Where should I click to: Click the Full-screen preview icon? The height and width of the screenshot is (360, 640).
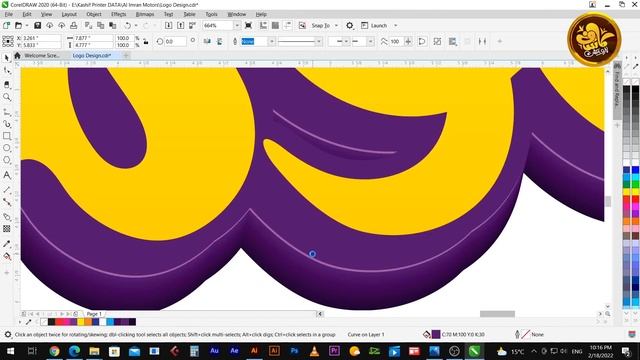pos(248,25)
